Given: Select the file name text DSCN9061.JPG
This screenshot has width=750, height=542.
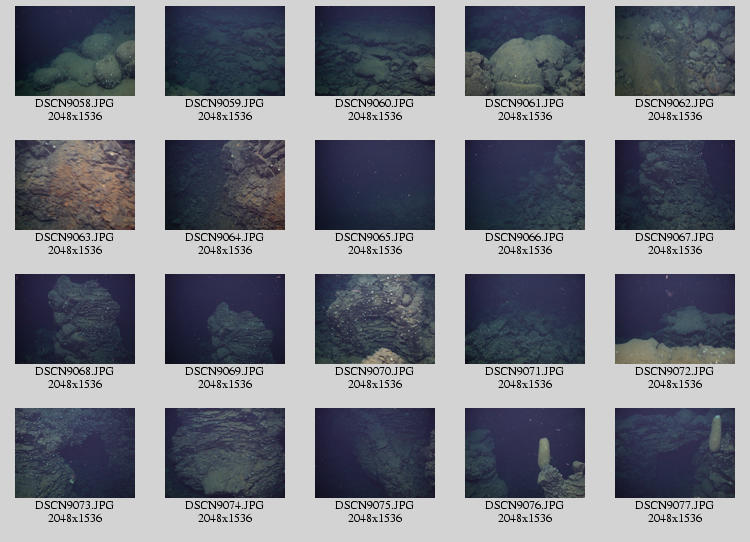Looking at the screenshot, I should pyautogui.click(x=524, y=103).
